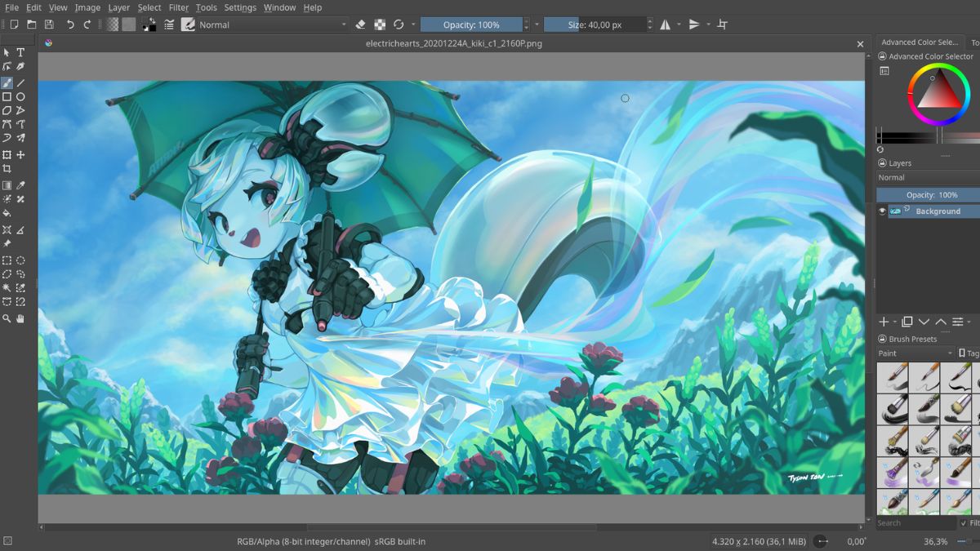Select the Freehand Brush tool

7,82
